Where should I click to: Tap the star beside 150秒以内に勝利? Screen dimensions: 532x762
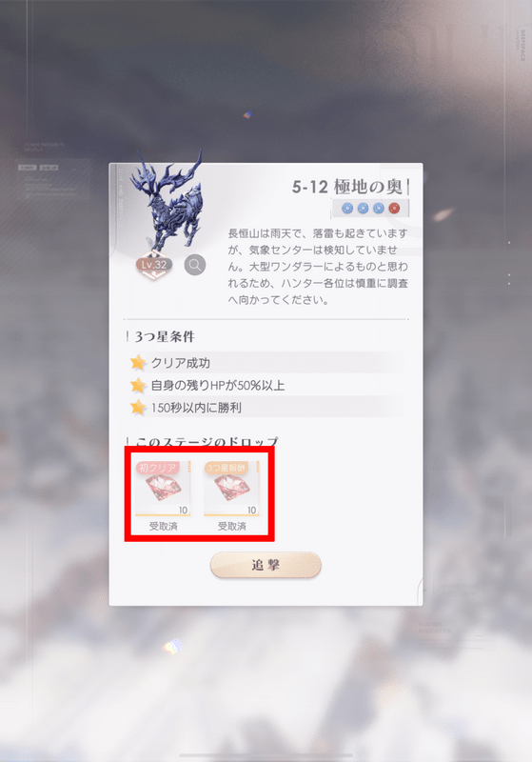pyautogui.click(x=138, y=408)
